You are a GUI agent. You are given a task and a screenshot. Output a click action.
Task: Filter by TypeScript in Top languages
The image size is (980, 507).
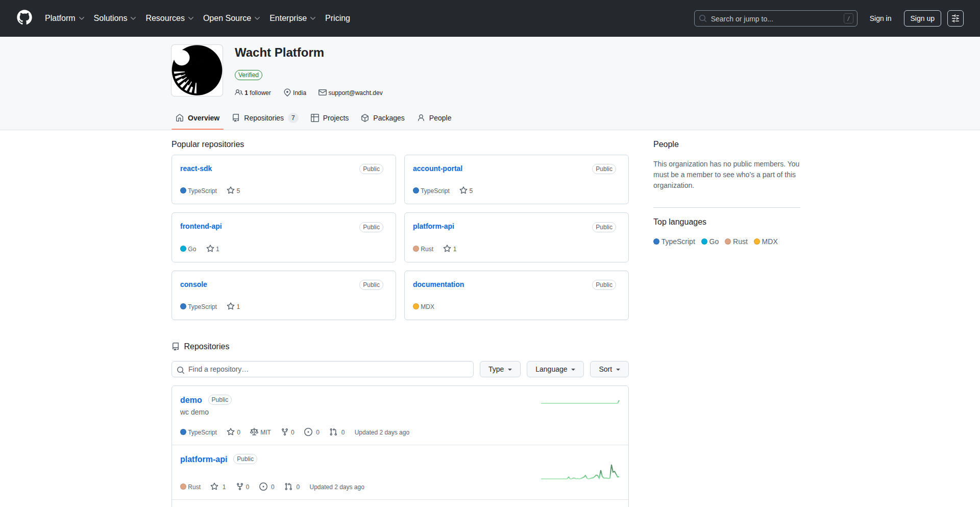674,242
